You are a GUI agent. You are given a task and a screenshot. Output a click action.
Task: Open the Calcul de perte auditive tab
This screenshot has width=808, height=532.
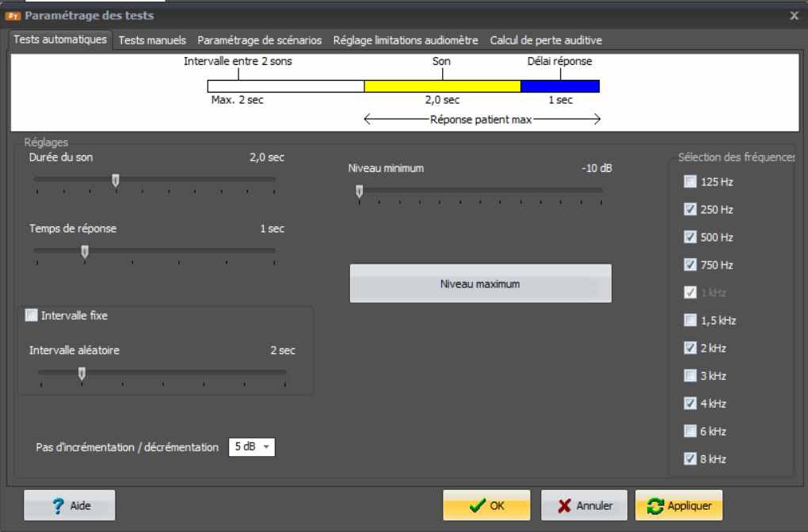click(x=546, y=40)
